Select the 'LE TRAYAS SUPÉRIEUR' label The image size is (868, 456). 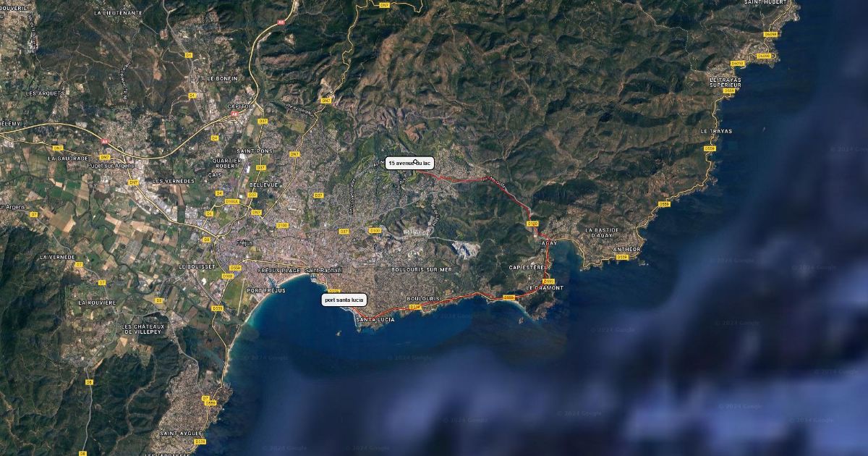coord(725,82)
